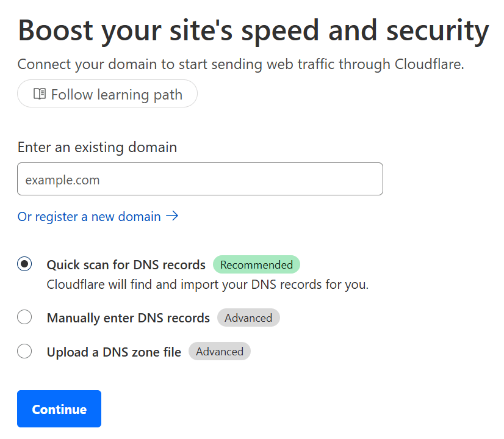
Task: Click the blue Continue button
Action: tap(59, 408)
